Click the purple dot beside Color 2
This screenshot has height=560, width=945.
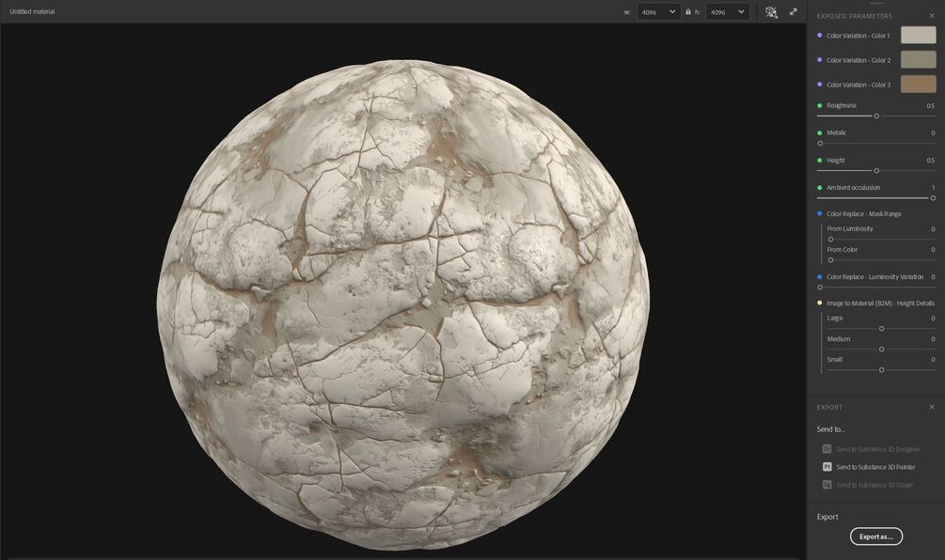coord(819,59)
